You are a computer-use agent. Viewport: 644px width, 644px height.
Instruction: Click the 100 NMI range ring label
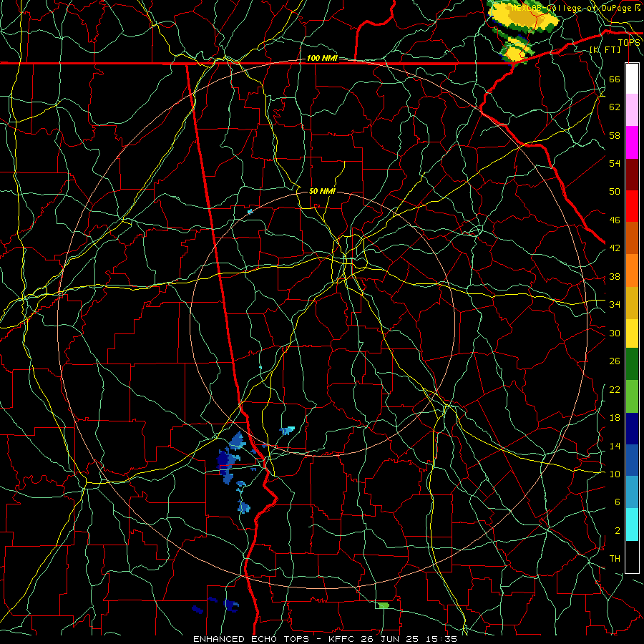[x=322, y=58]
